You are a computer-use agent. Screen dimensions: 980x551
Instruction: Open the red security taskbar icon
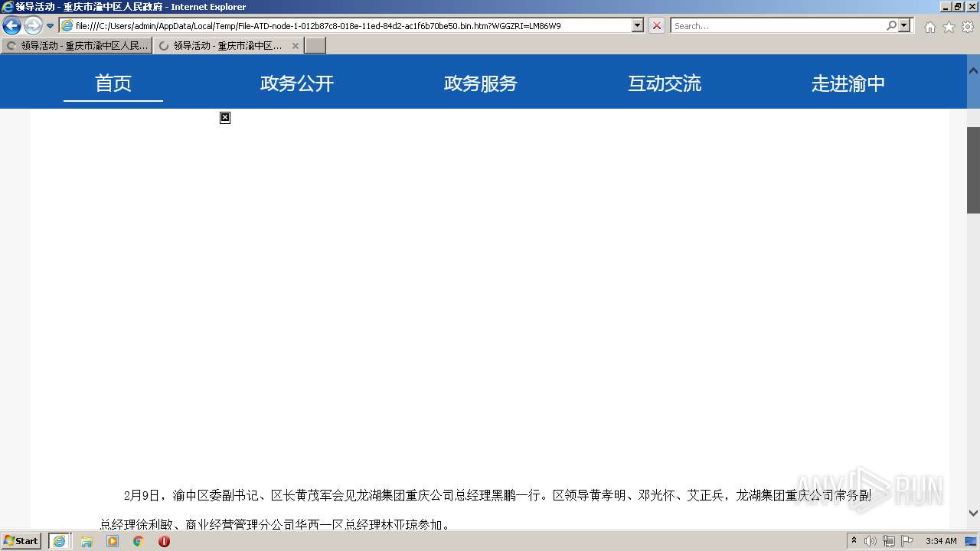164,541
